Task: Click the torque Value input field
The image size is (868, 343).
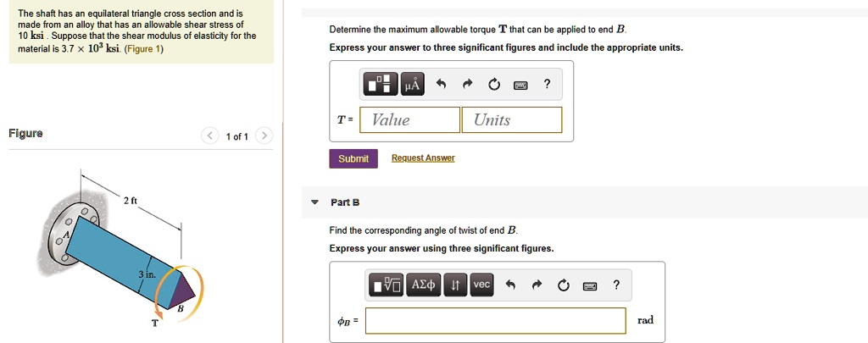Action: pos(409,119)
